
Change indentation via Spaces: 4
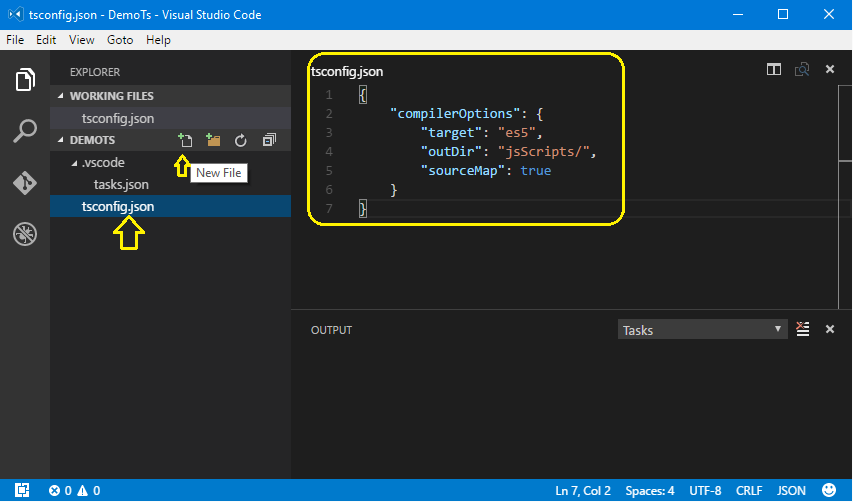(x=650, y=491)
